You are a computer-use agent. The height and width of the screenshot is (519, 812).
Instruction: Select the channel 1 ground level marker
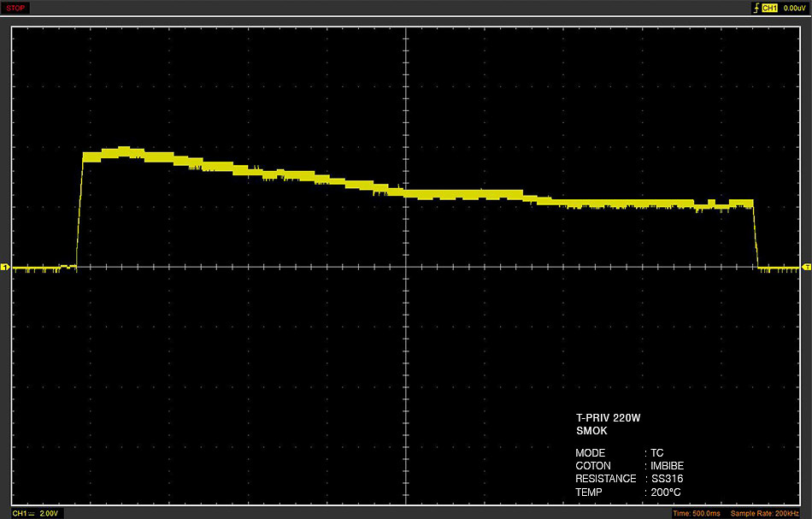coord(4,268)
